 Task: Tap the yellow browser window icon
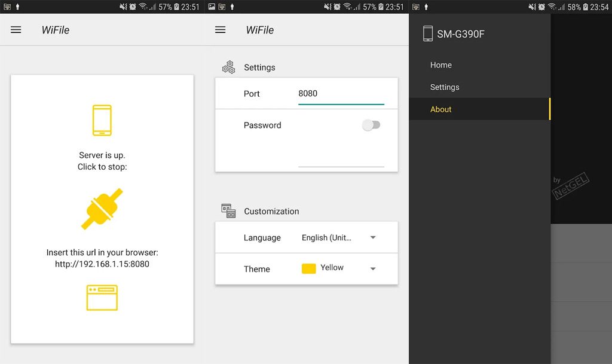click(x=102, y=298)
